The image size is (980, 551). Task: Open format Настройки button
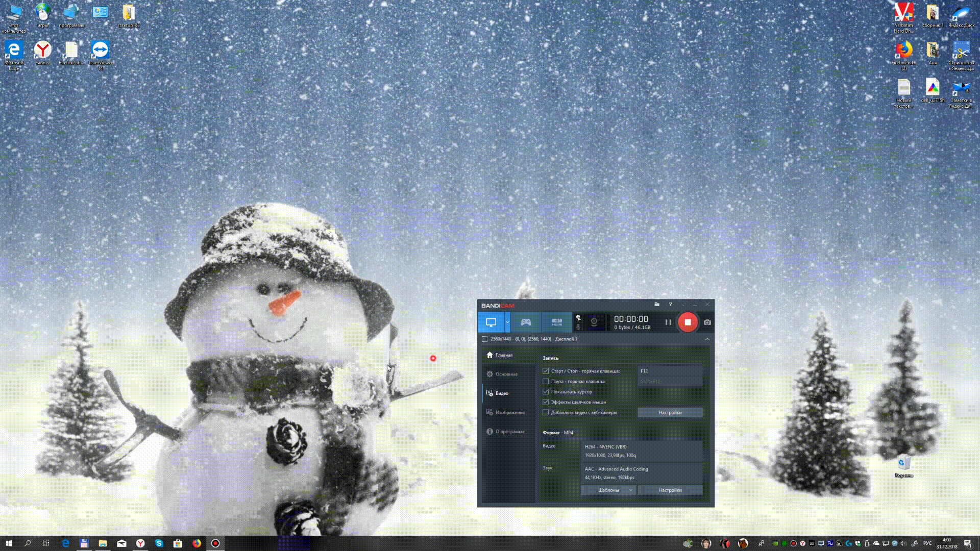[670, 490]
